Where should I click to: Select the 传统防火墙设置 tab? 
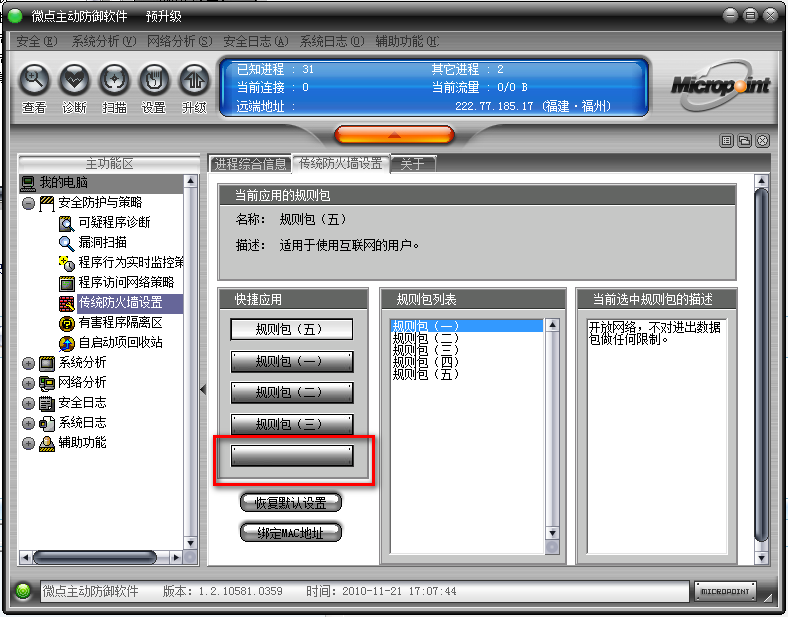341,163
